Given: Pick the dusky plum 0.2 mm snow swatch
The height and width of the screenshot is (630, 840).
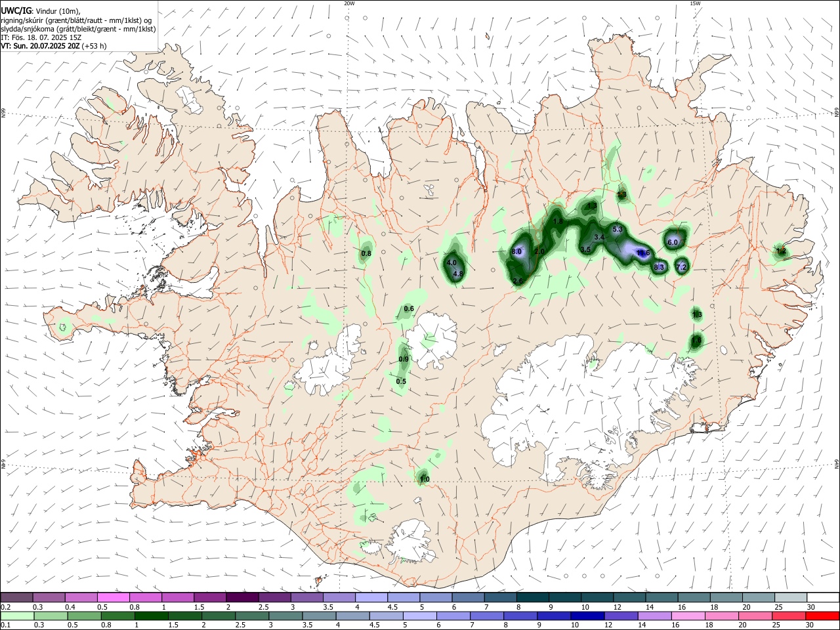Looking at the screenshot, I should click(16, 598).
